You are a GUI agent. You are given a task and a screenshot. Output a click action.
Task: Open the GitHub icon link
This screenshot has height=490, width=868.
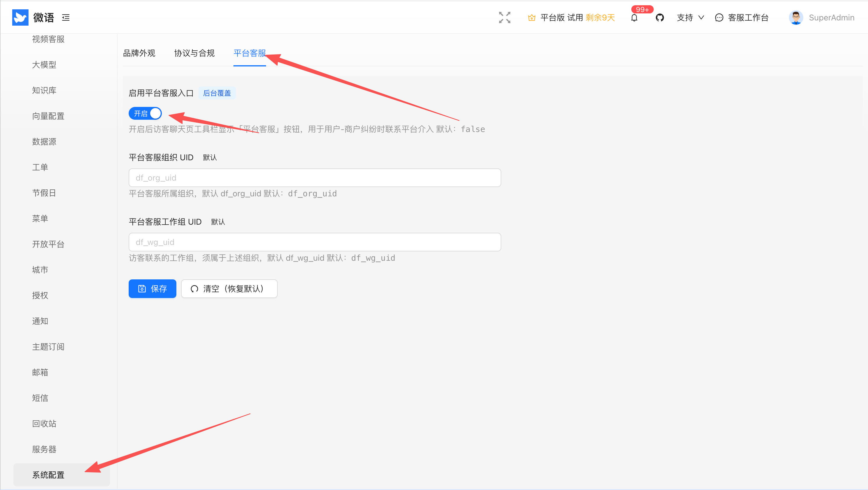[659, 17]
